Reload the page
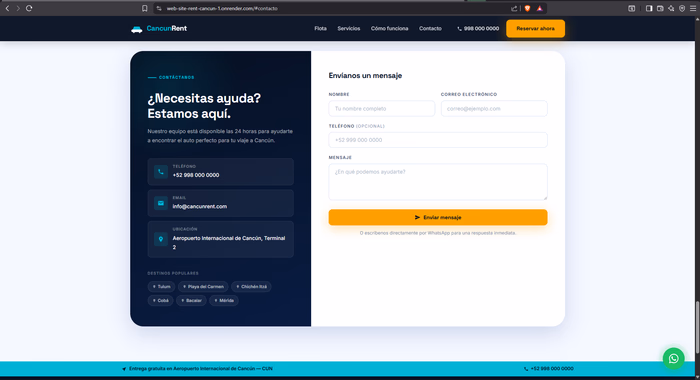700x380 pixels. pos(29,8)
